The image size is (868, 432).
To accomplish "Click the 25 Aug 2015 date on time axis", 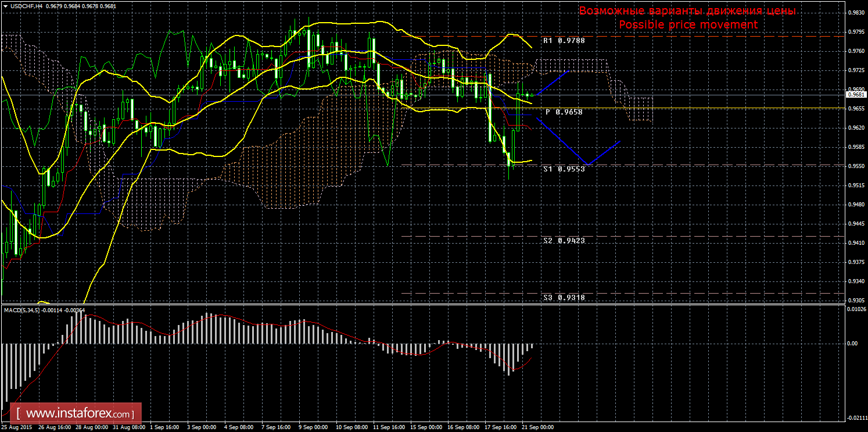I will click(17, 427).
